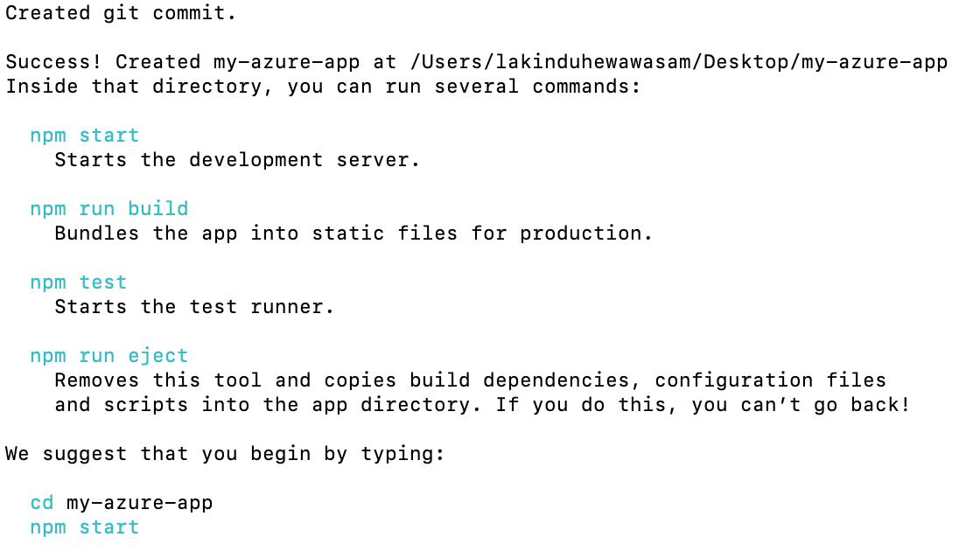
Task: Click the text 'Starts the development server.'
Action: (237, 160)
